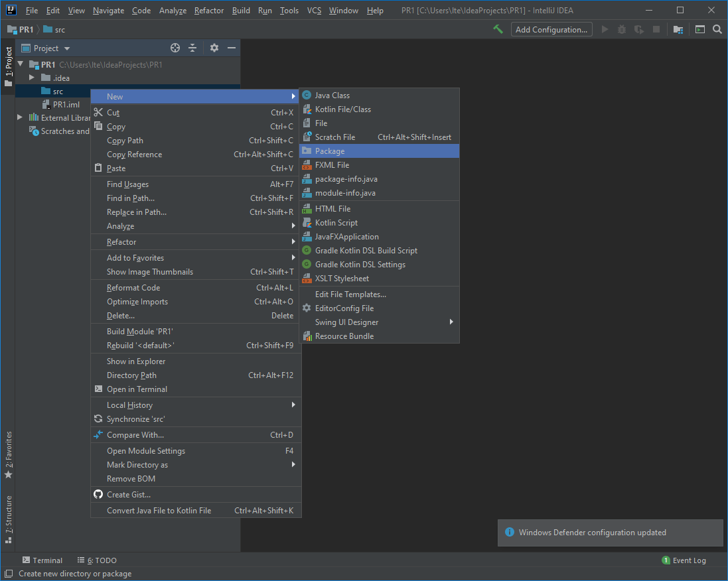Choose Reformat Code in context menu
This screenshot has height=581, width=728.
coord(196,287)
